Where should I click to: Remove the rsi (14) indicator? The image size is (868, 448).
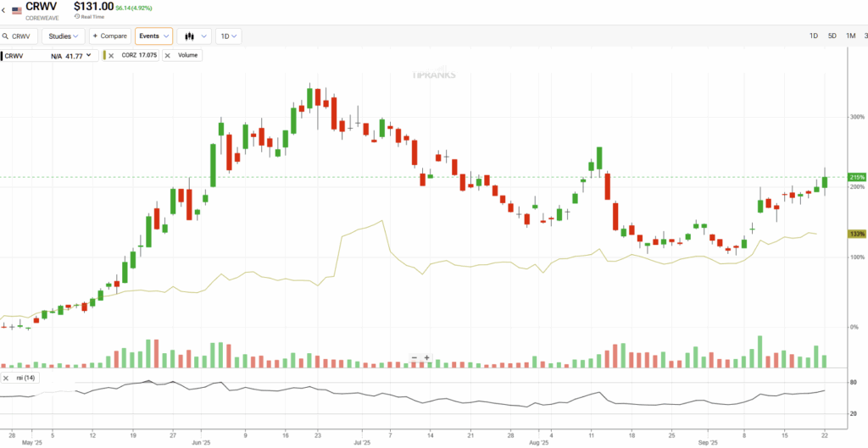(6, 379)
